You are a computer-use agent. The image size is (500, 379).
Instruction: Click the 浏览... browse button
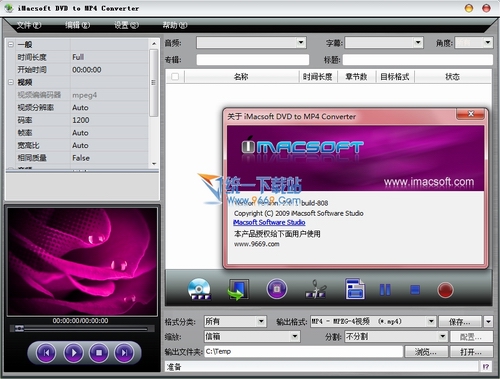point(426,352)
